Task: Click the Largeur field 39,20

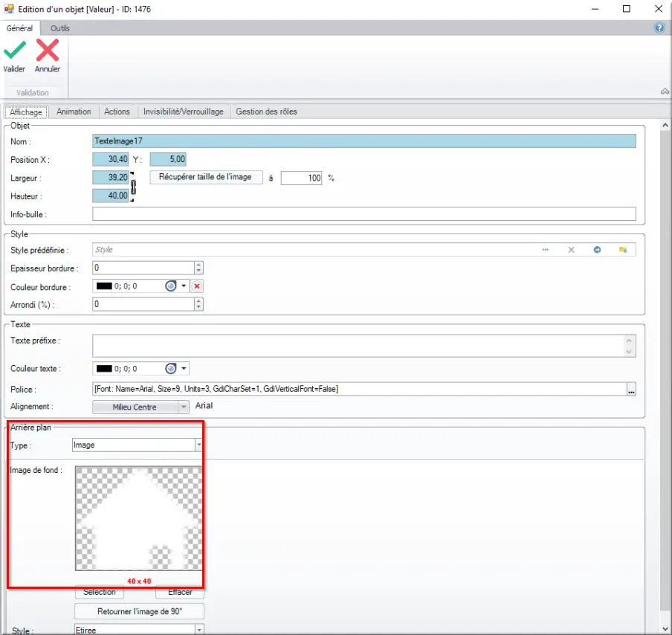Action: [x=111, y=177]
